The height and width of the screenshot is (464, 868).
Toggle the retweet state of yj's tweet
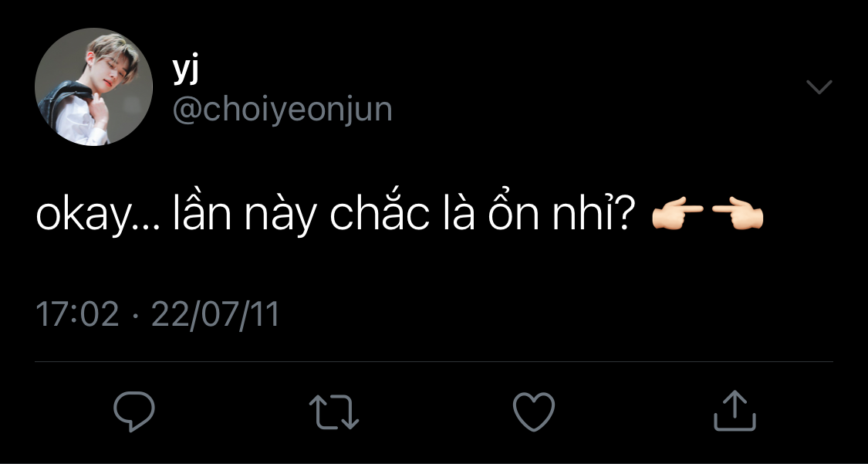334,412
